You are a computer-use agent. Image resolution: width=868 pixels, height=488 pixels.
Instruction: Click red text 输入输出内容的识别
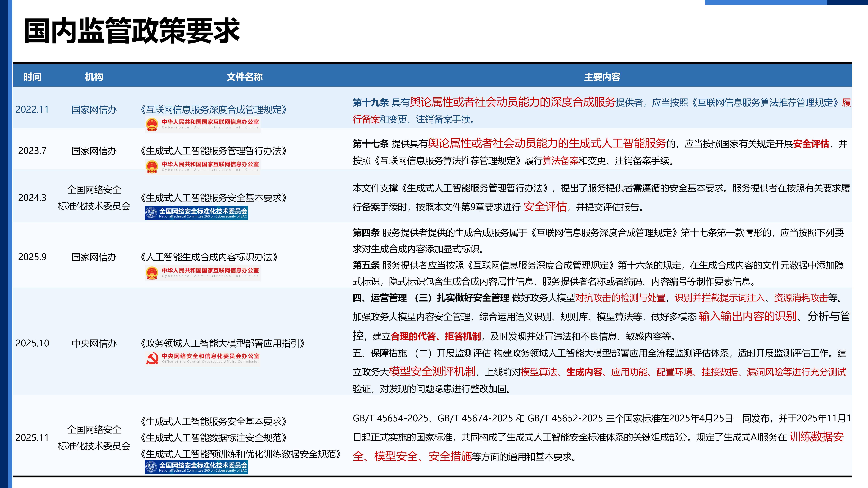pos(748,316)
